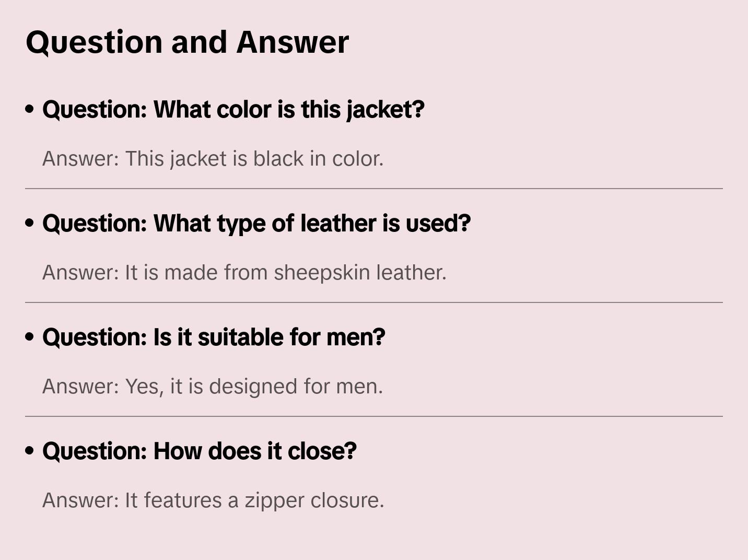Click the 'Question and Answer' heading

[187, 42]
